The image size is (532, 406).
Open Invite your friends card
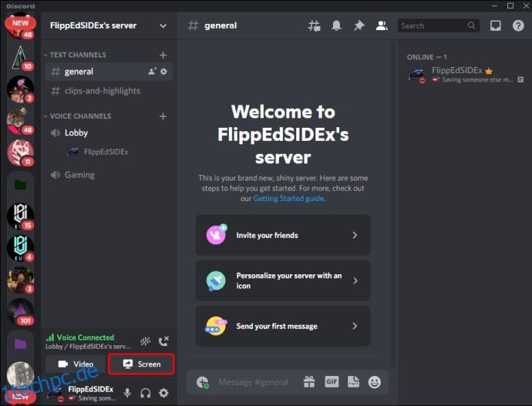[x=283, y=235]
